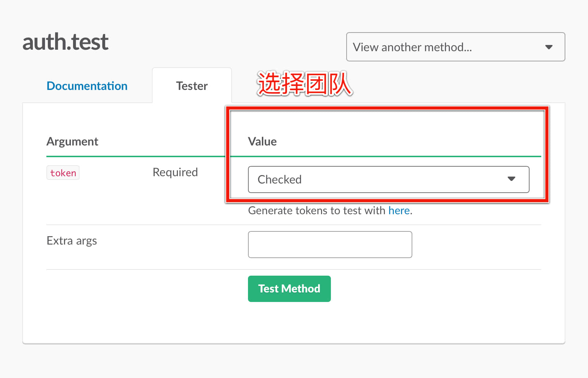Image resolution: width=588 pixels, height=378 pixels.
Task: Click the "Test Method" label text
Action: pos(289,289)
